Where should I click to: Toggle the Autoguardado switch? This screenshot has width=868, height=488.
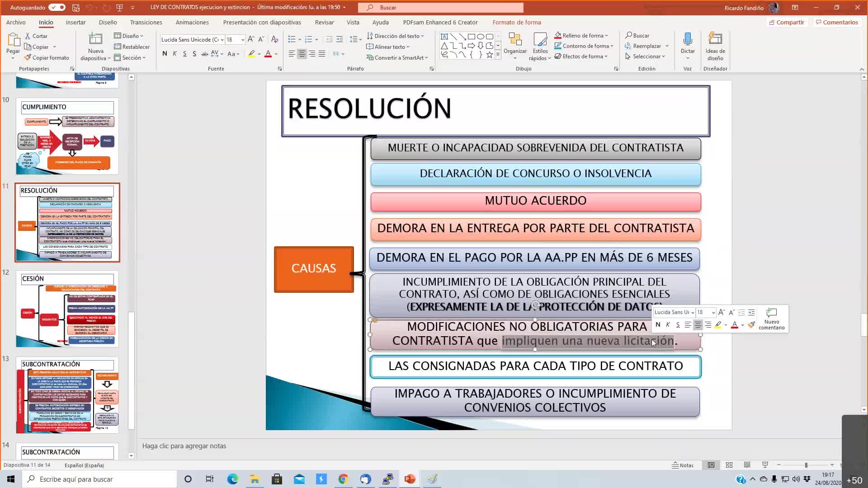pos(57,7)
